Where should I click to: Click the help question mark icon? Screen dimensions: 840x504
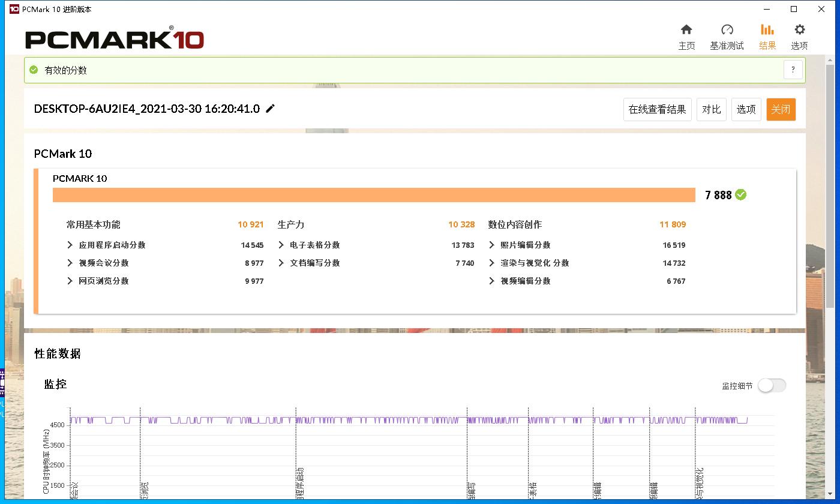[793, 70]
